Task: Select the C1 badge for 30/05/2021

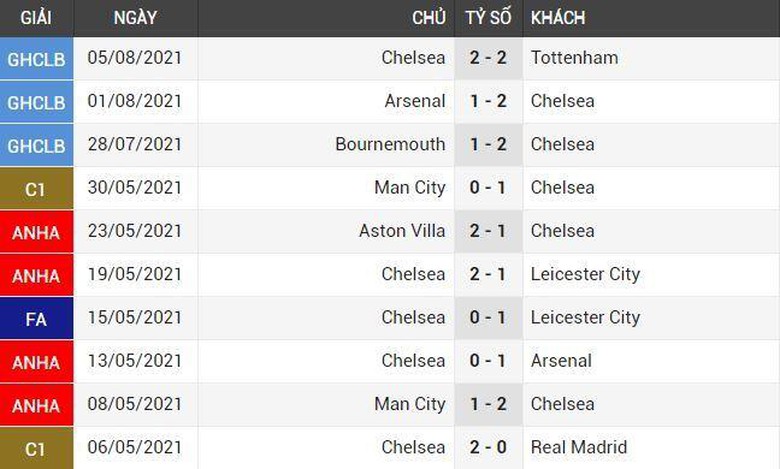Action: coord(36,188)
